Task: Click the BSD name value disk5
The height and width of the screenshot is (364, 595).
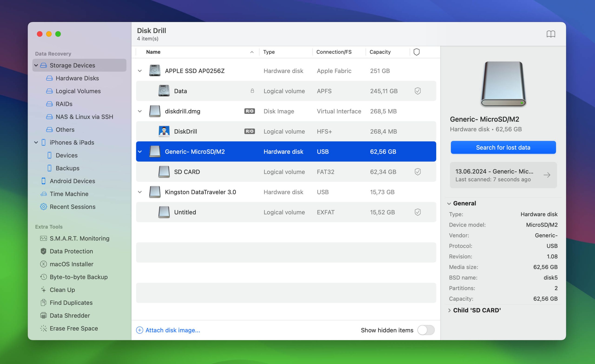Action: point(551,278)
